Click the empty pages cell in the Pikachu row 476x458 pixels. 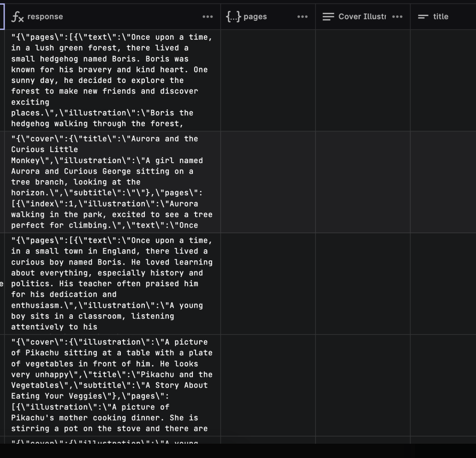(268, 385)
